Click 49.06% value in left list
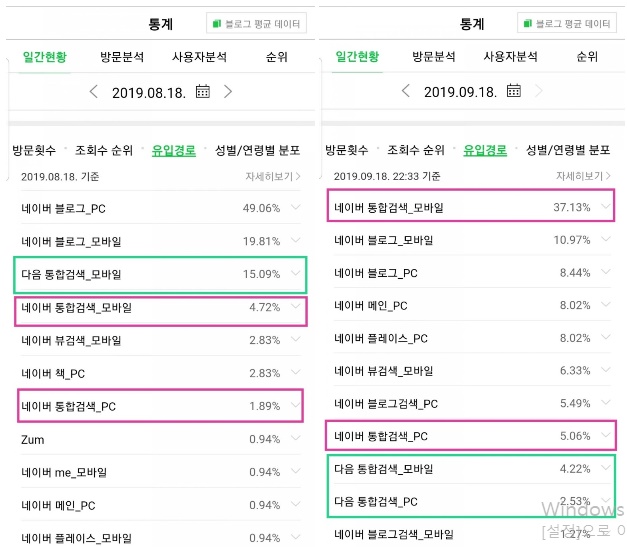 tap(261, 208)
